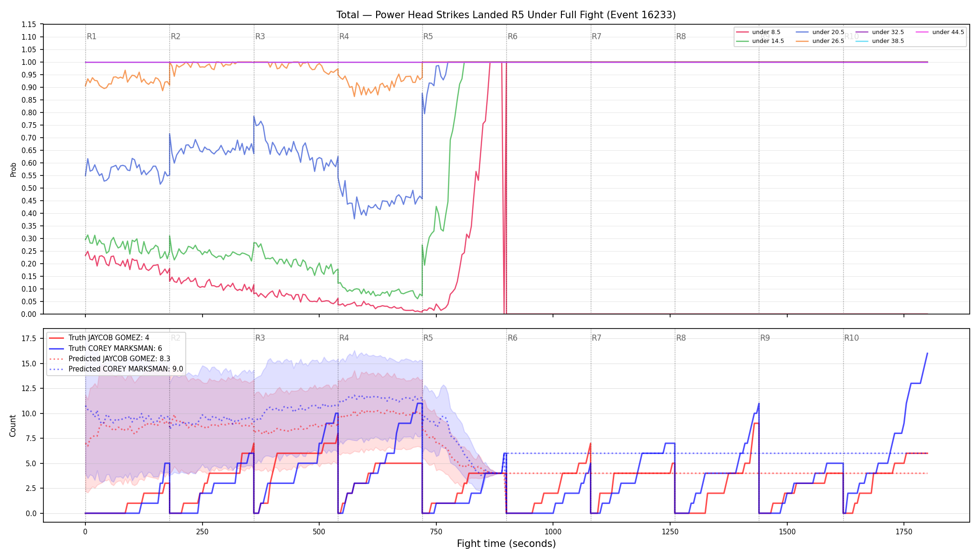This screenshot has height=560, width=980.
Task: Select the "under 20.5" legend entry
Action: (820, 32)
